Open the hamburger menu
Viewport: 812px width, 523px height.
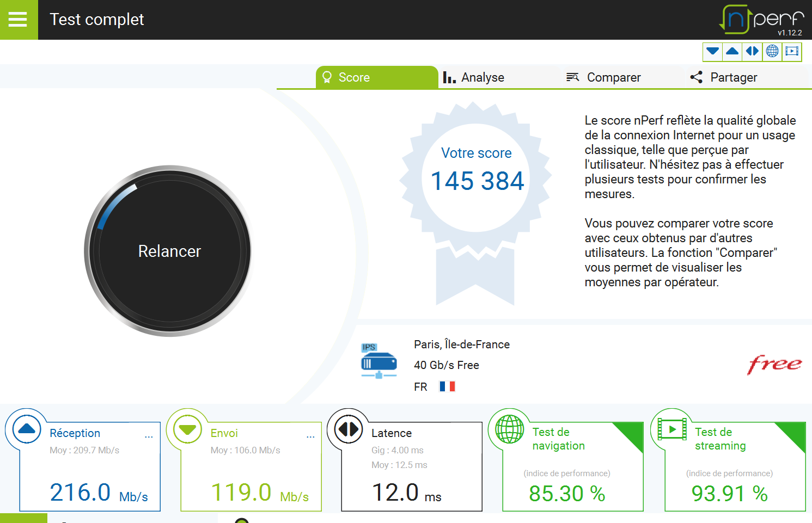coord(18,20)
